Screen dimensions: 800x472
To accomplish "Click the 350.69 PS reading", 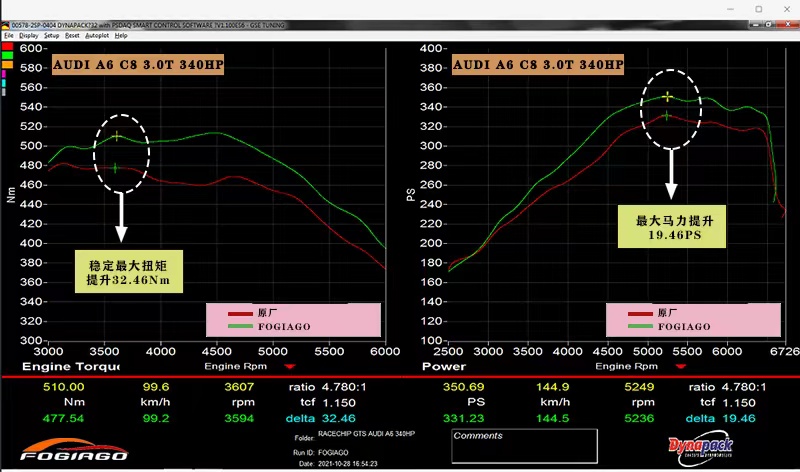I will click(463, 387).
